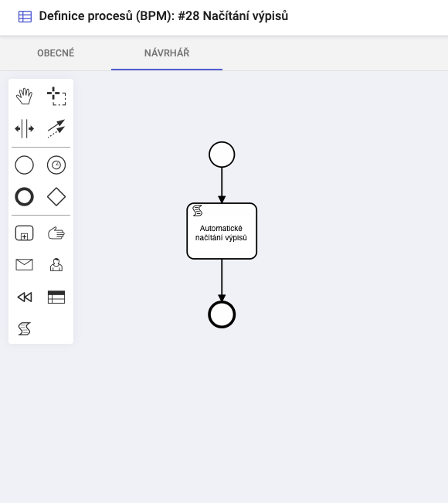Image resolution: width=448 pixels, height=503 pixels.
Task: Select the arrow from task to end event
Action: [x=222, y=280]
